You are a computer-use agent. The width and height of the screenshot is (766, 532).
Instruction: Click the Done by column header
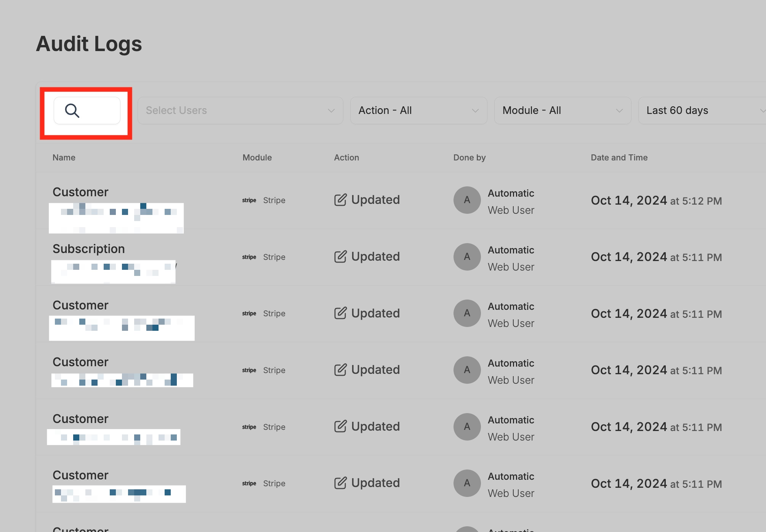click(x=469, y=158)
